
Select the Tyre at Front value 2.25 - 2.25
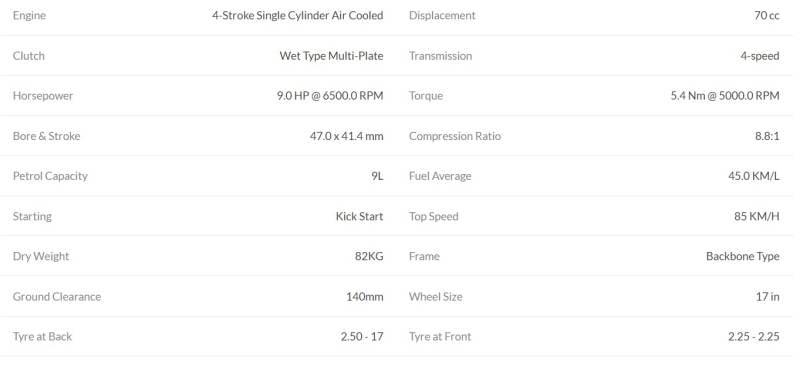[x=754, y=336]
